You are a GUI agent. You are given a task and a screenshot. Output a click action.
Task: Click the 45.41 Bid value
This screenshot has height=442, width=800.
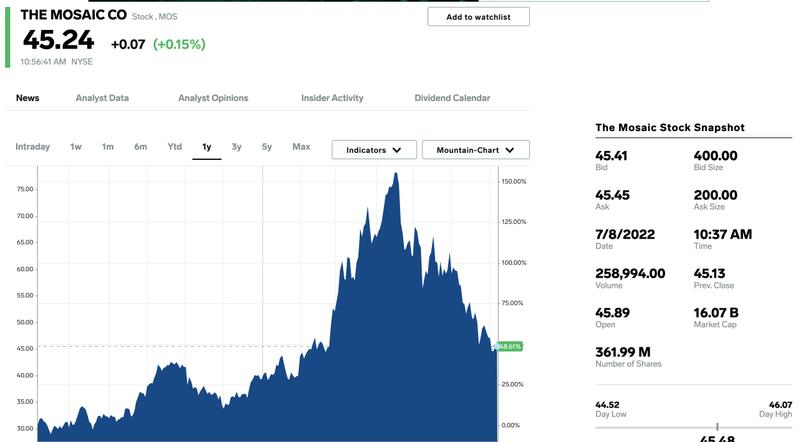tap(611, 156)
